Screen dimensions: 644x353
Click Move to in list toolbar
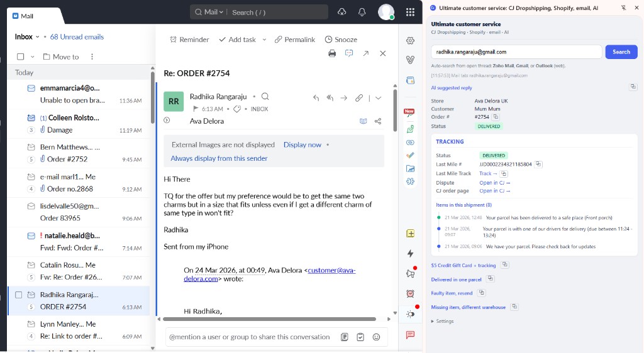click(61, 57)
